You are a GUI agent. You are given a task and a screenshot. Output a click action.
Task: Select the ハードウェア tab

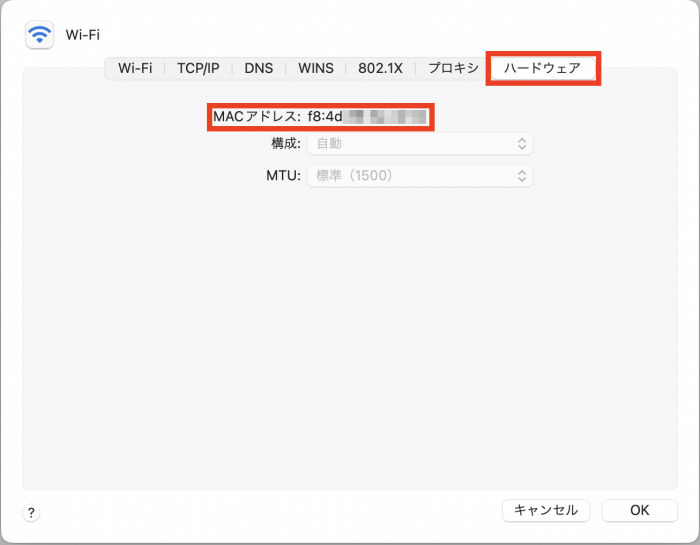(x=542, y=68)
